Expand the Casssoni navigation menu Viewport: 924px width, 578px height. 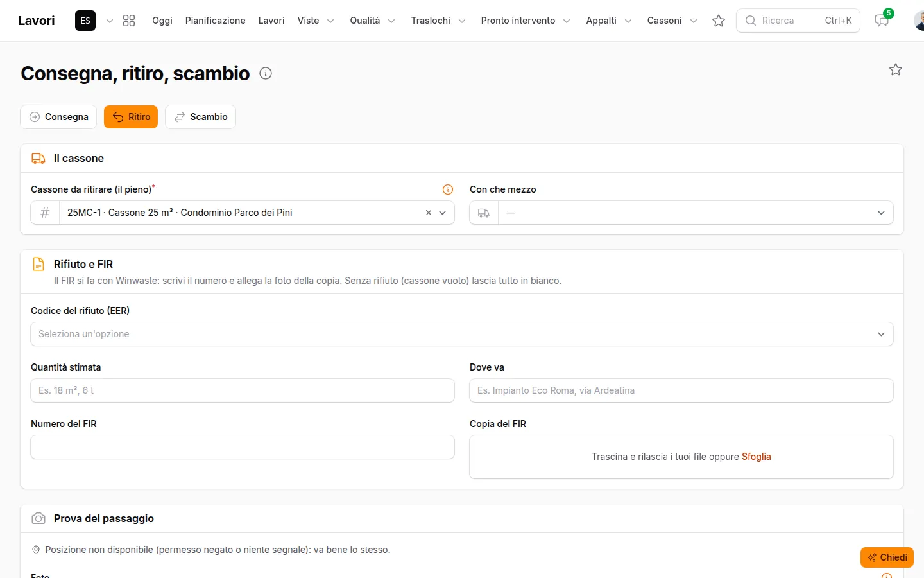click(672, 21)
